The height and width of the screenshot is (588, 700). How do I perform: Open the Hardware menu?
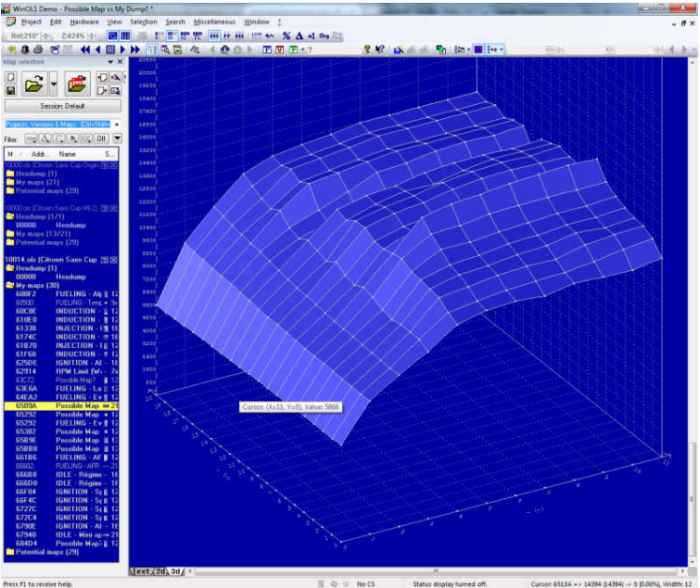pyautogui.click(x=86, y=21)
